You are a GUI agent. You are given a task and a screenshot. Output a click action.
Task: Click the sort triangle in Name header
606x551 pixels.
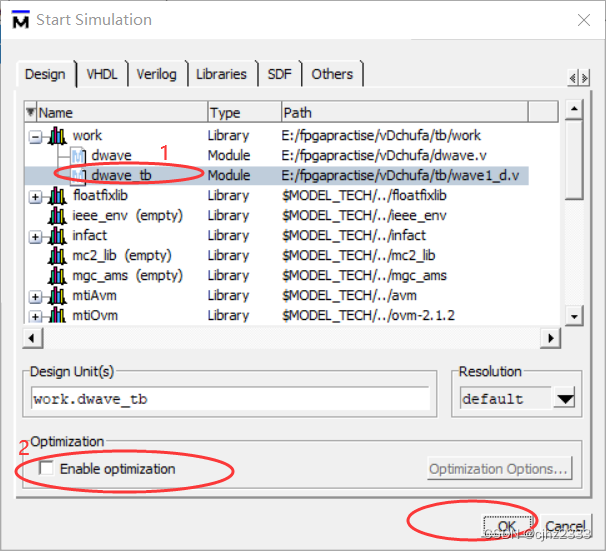tap(30, 112)
